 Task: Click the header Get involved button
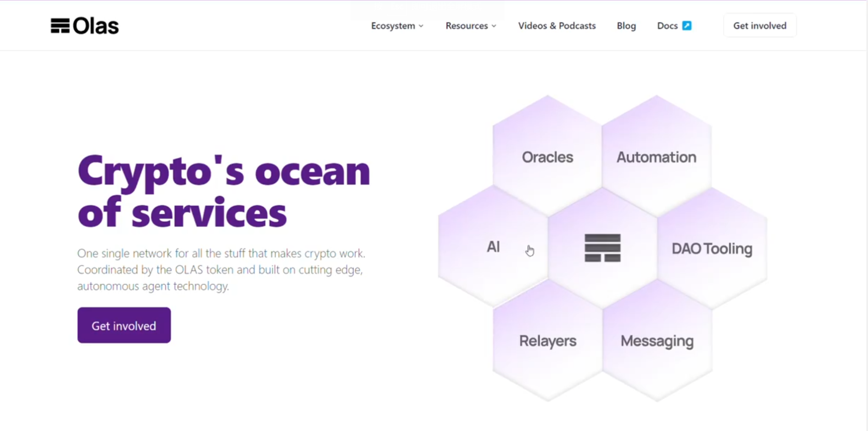[760, 26]
